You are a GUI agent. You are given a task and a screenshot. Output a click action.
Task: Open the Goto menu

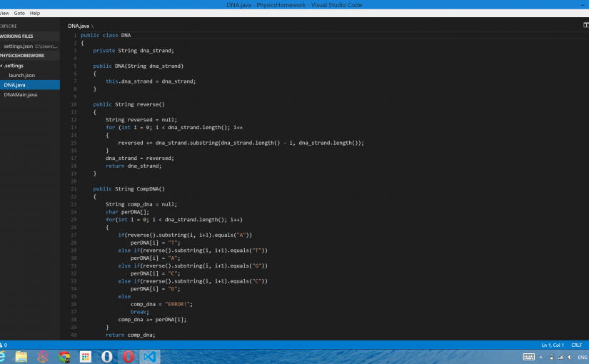tap(19, 13)
